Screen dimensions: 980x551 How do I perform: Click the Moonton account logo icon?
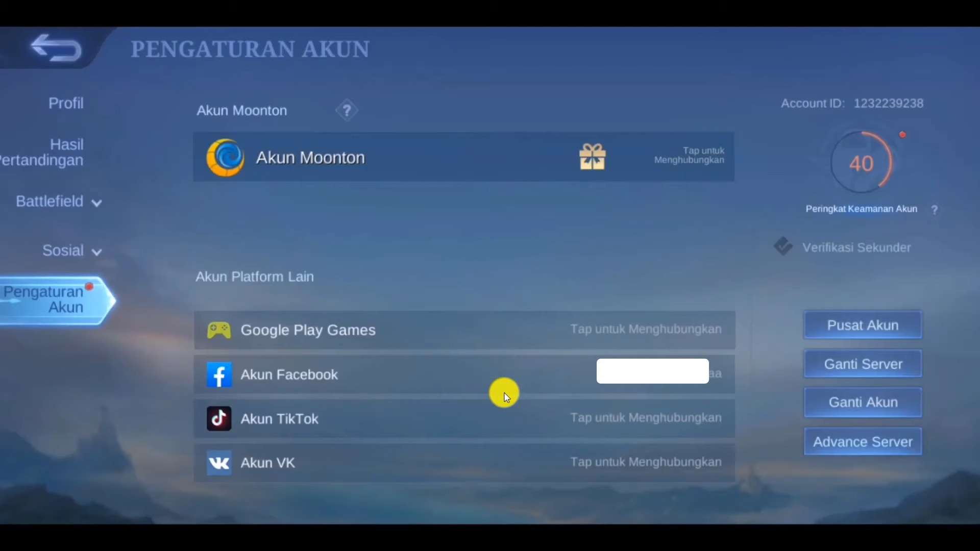tap(225, 158)
